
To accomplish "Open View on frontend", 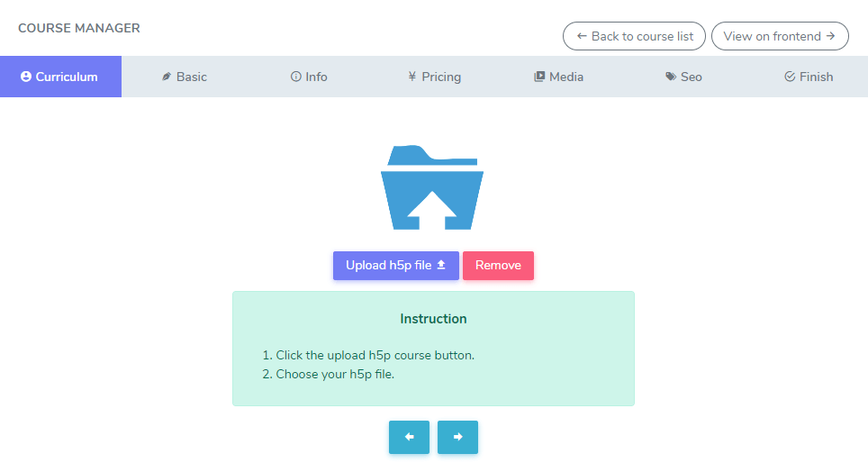I will click(780, 36).
